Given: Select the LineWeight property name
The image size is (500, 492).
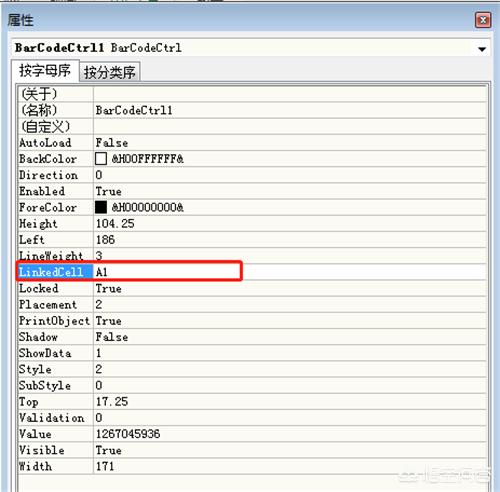Looking at the screenshot, I should (x=51, y=256).
